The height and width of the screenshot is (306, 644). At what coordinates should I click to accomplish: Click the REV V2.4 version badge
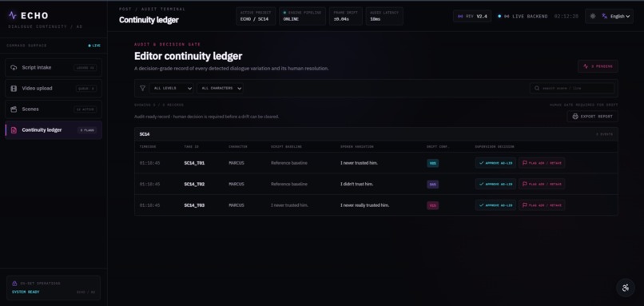coord(472,17)
